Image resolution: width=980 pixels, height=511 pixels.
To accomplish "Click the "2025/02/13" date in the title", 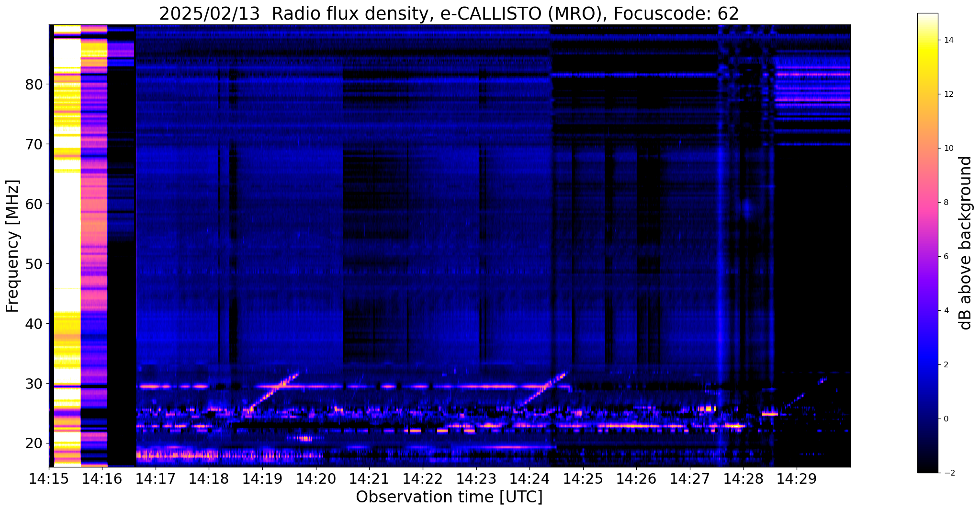I will [209, 14].
